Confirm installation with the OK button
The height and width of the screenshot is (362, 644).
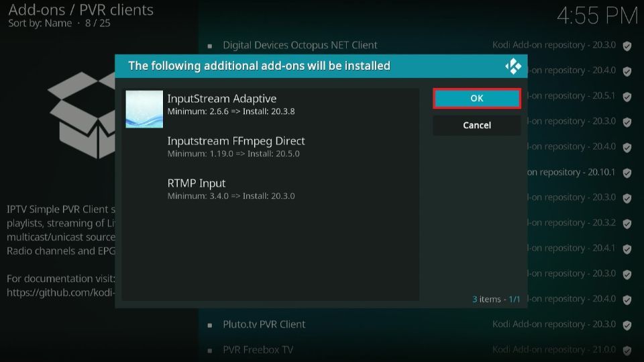[x=477, y=98]
